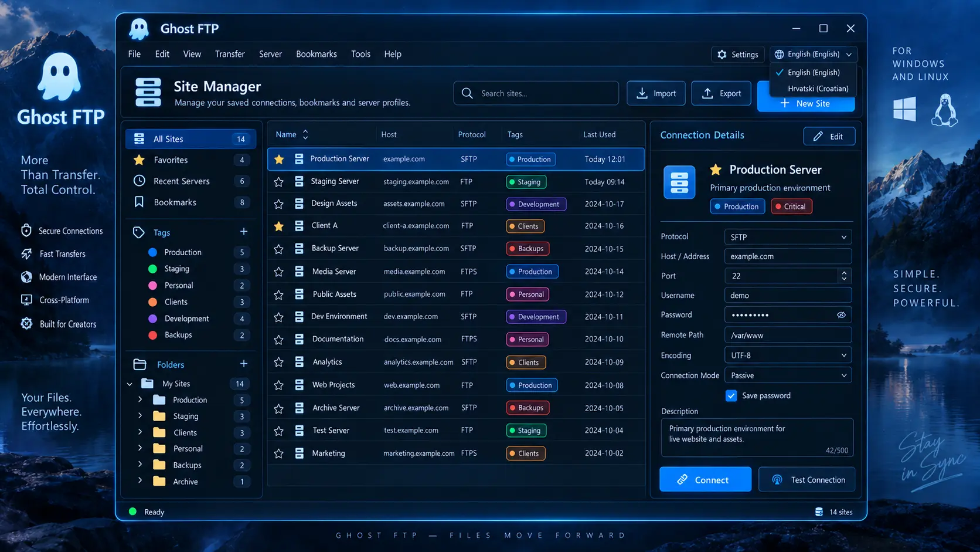The height and width of the screenshot is (552, 980).
Task: Toggle favorite star for Design Assets
Action: coord(279,204)
